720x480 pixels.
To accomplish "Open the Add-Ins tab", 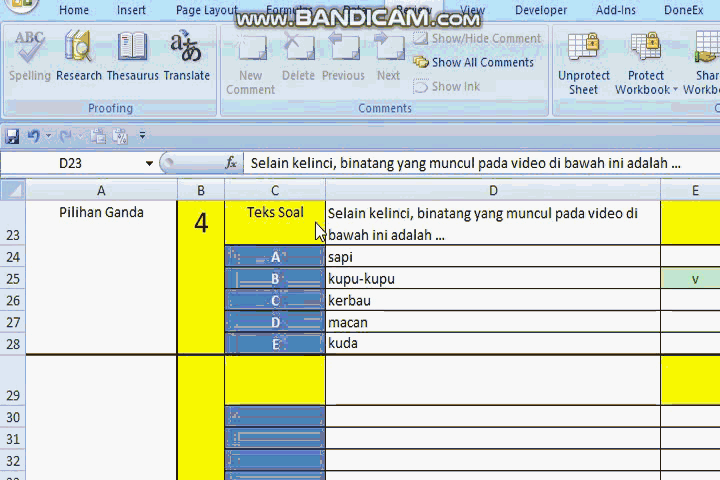I will click(616, 10).
